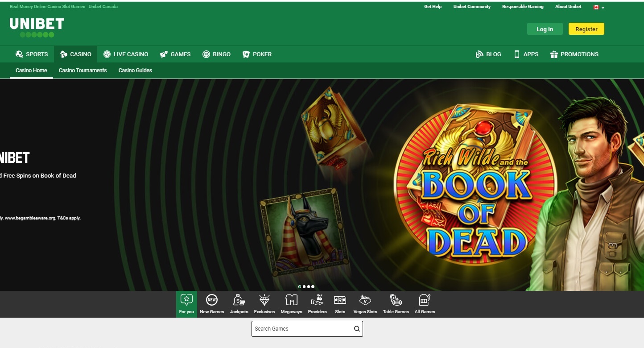The image size is (644, 348).
Task: Open the Slots reel icon
Action: [340, 300]
